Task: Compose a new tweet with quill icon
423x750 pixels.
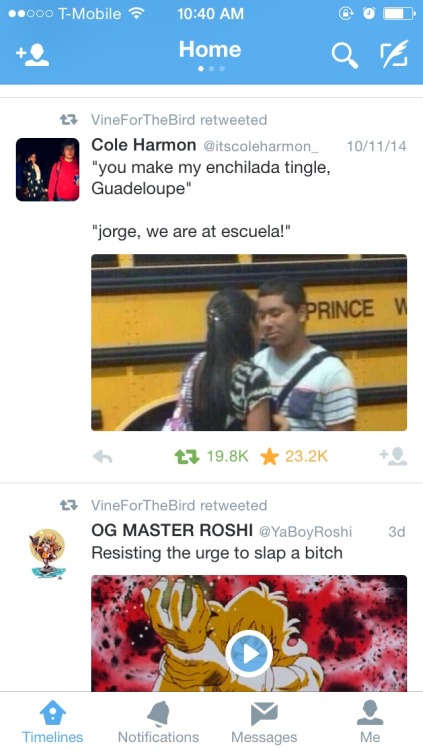Action: click(x=394, y=54)
